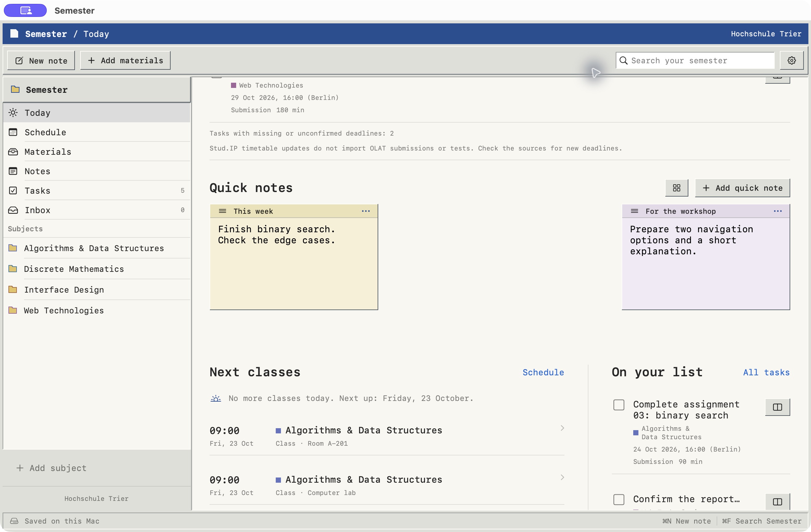811x532 pixels.
Task: Select Web Technologies subject in the sidebar
Action: tap(97, 310)
